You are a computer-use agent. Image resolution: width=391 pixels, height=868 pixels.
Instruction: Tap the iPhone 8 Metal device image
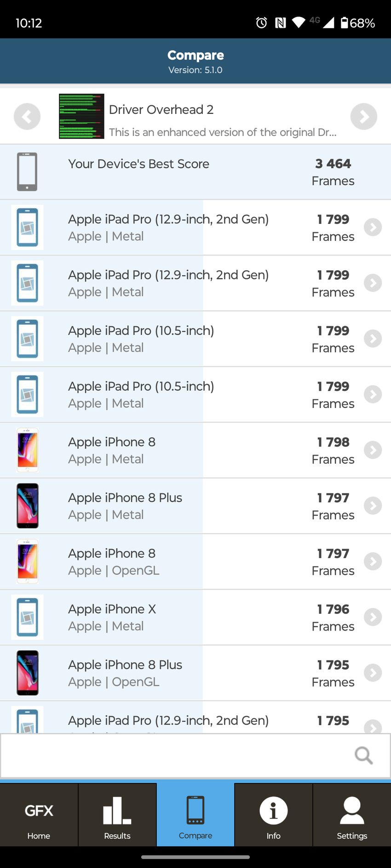click(x=28, y=450)
